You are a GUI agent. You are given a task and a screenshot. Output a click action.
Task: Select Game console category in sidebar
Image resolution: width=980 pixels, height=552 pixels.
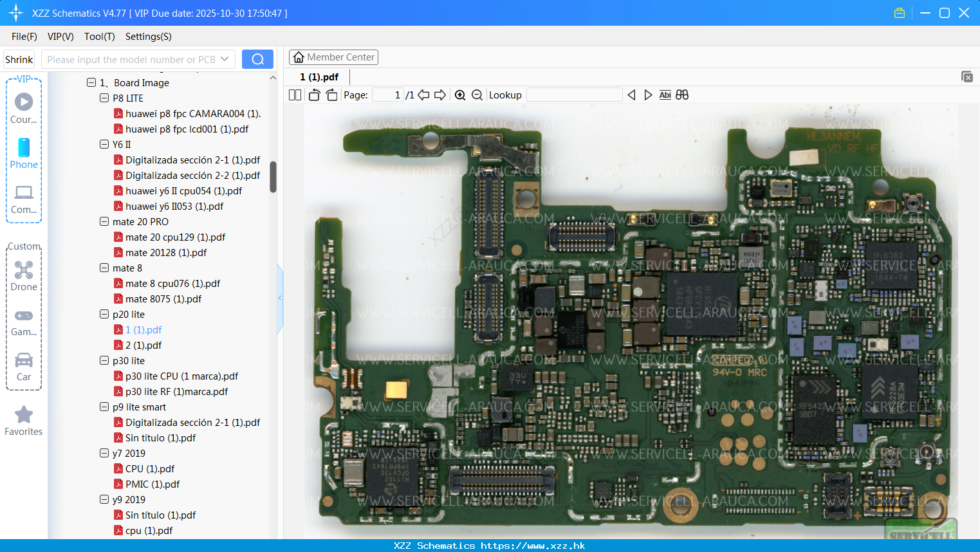24,322
